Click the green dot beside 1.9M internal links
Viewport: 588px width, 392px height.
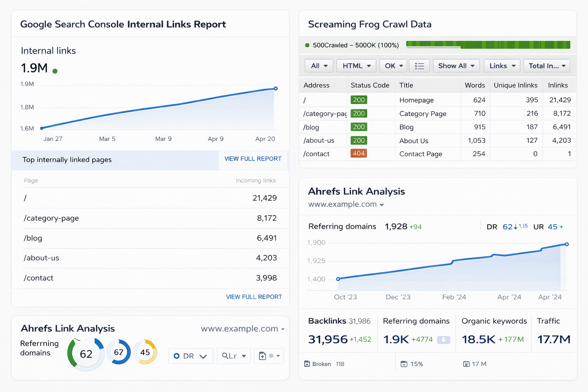(x=54, y=70)
